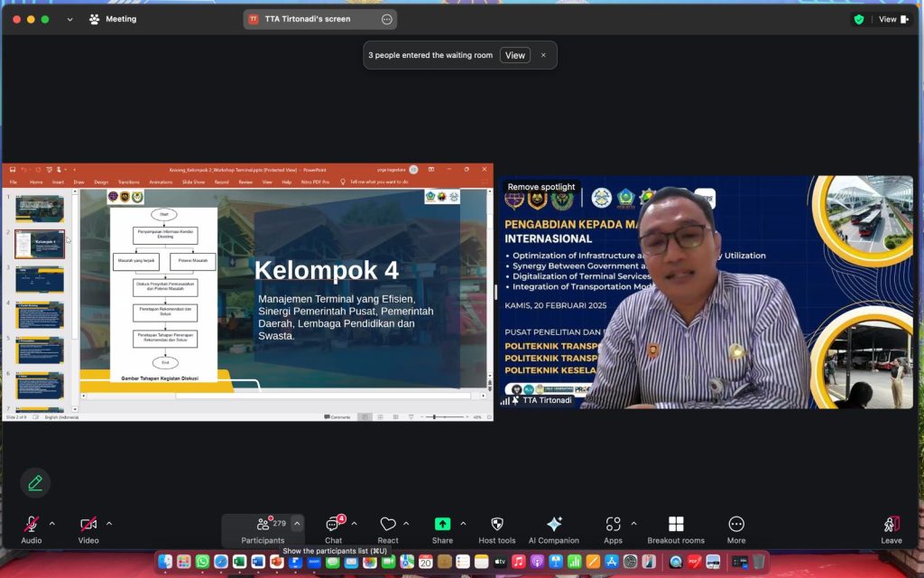Open Host tools shield icon
The height and width of the screenshot is (578, 924).
[x=496, y=529]
